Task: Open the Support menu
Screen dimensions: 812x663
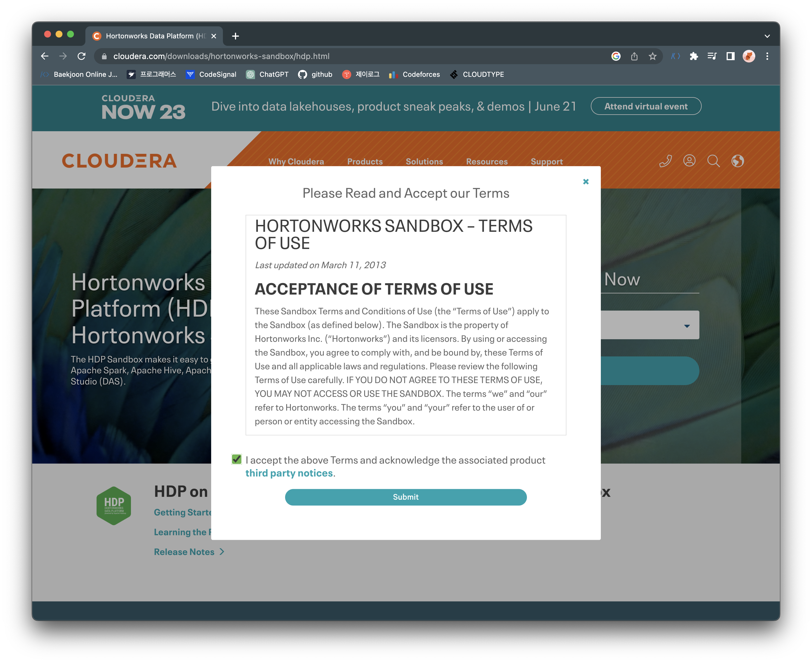Action: click(x=547, y=162)
